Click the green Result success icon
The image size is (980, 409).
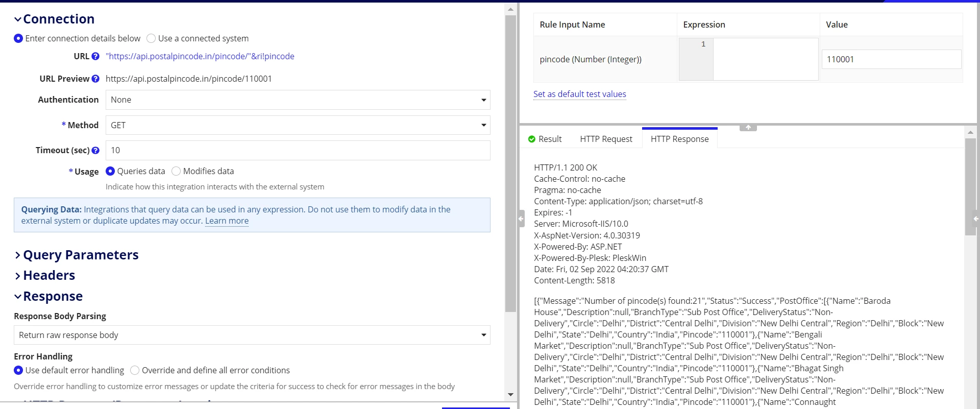click(532, 139)
